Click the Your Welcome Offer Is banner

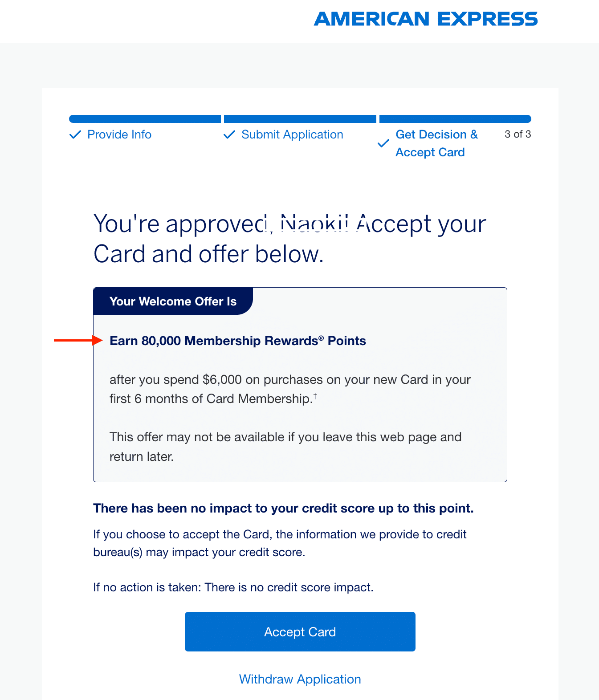tap(173, 301)
